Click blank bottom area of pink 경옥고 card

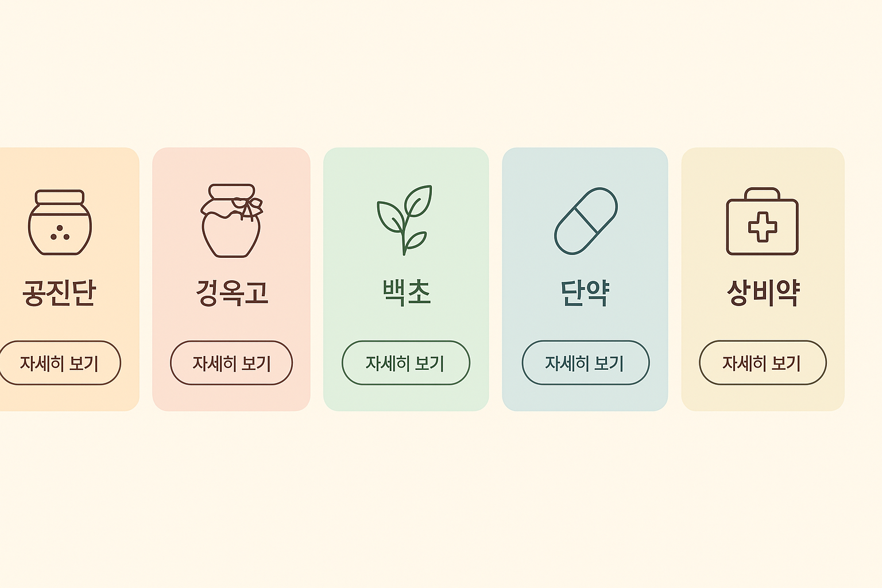(231, 399)
